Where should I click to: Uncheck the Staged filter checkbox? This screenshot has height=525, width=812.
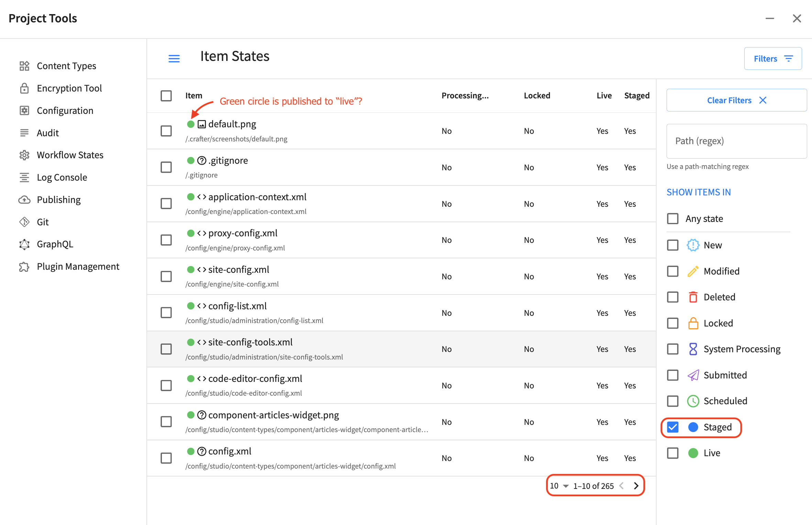[x=673, y=427]
